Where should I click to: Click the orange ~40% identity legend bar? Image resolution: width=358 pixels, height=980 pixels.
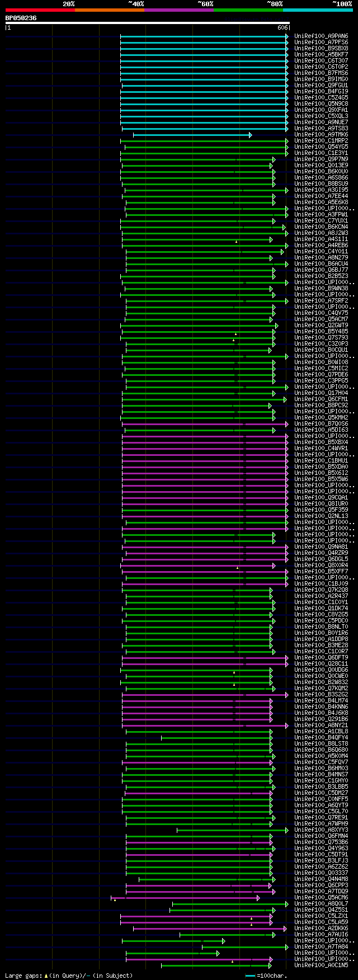click(x=110, y=10)
